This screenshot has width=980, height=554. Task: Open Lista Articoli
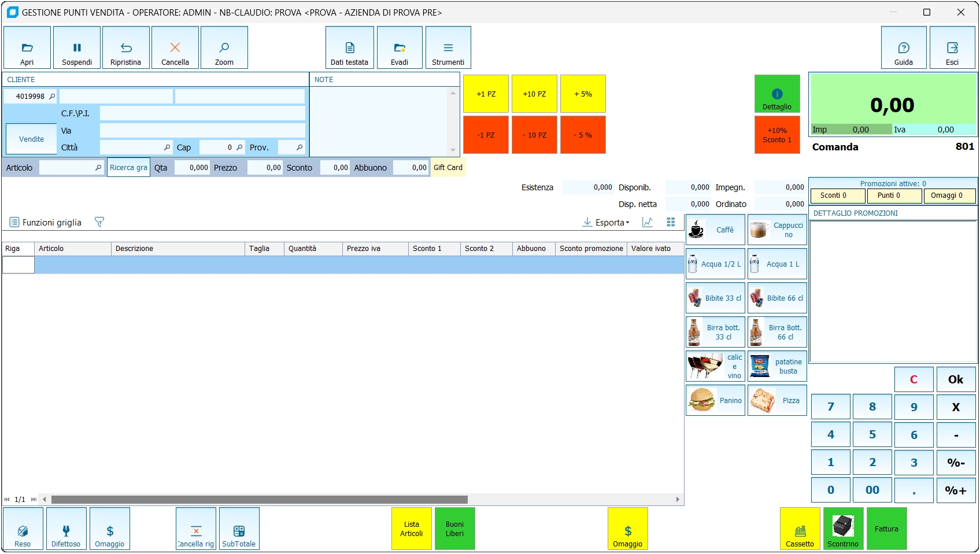[x=412, y=529]
